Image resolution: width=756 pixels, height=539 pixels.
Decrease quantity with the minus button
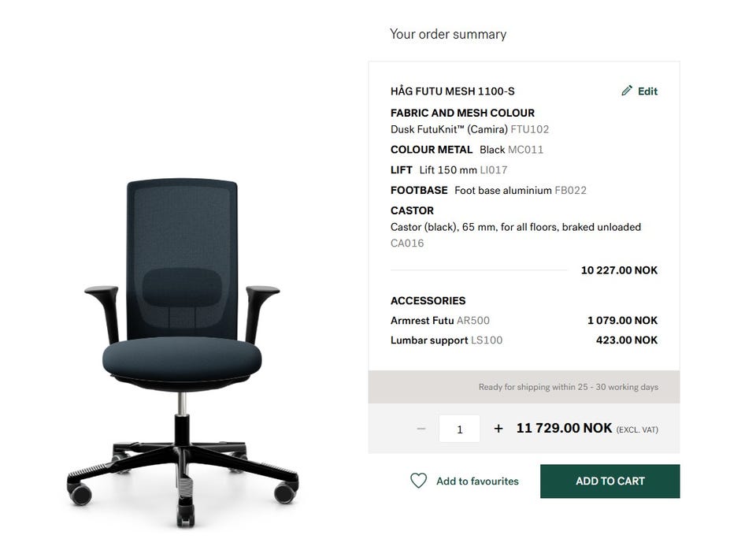421,429
